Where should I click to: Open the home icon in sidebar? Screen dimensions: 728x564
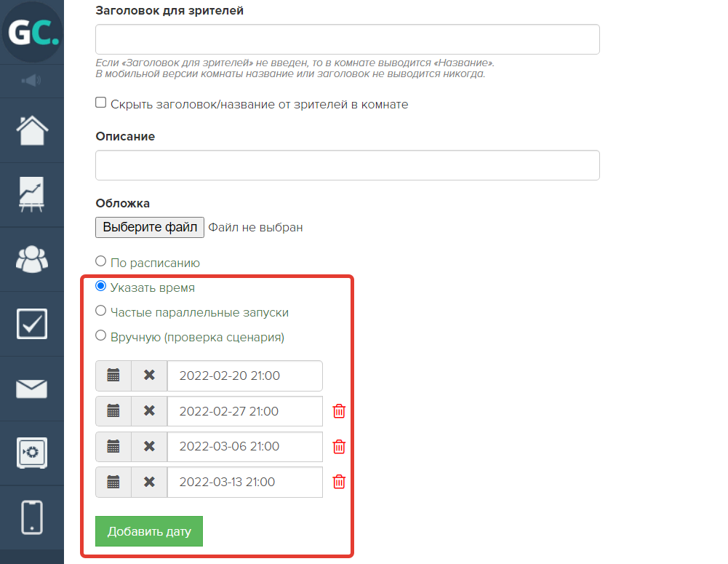click(x=32, y=130)
